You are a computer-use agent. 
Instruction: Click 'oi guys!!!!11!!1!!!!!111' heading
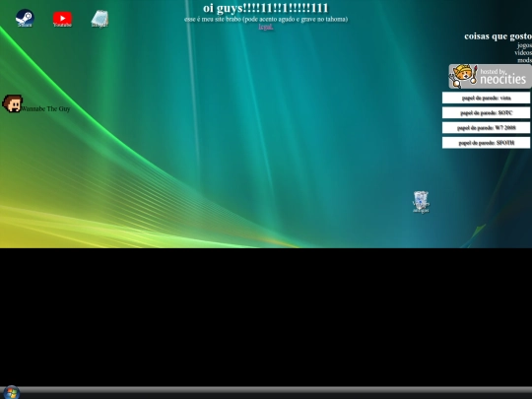(x=266, y=8)
